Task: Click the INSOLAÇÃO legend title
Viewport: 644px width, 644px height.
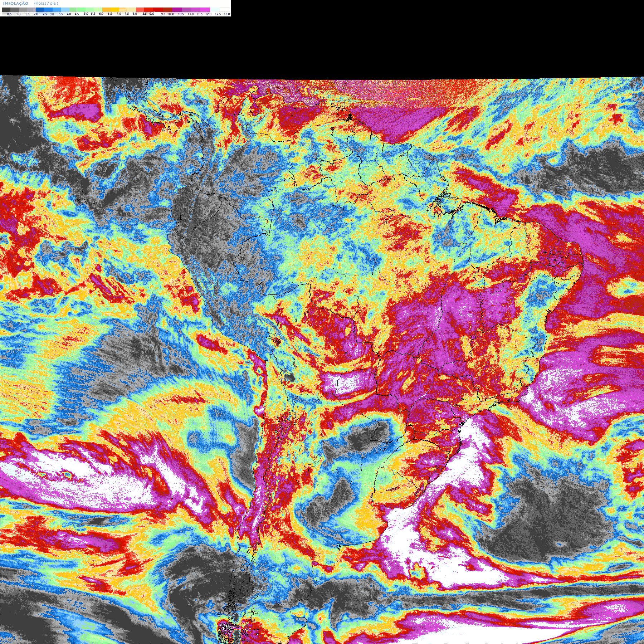Action: (15, 3)
